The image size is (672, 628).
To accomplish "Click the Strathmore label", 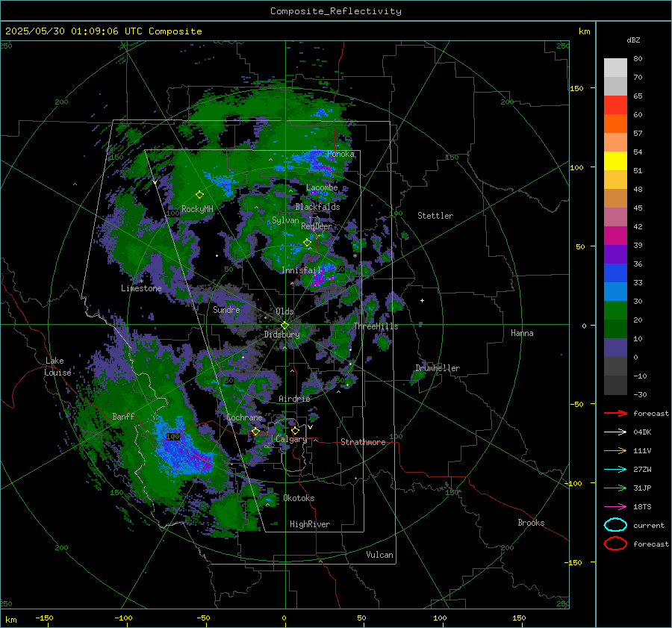I will 363,442.
